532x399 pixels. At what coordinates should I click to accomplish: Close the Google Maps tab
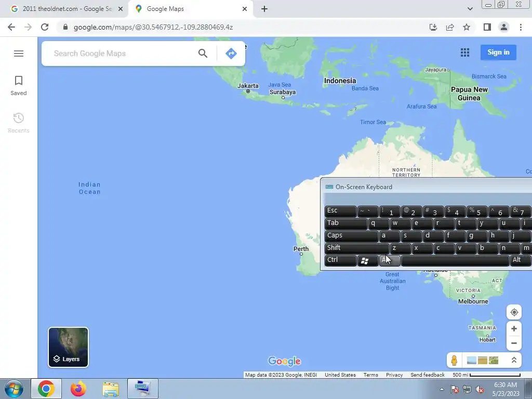[245, 9]
